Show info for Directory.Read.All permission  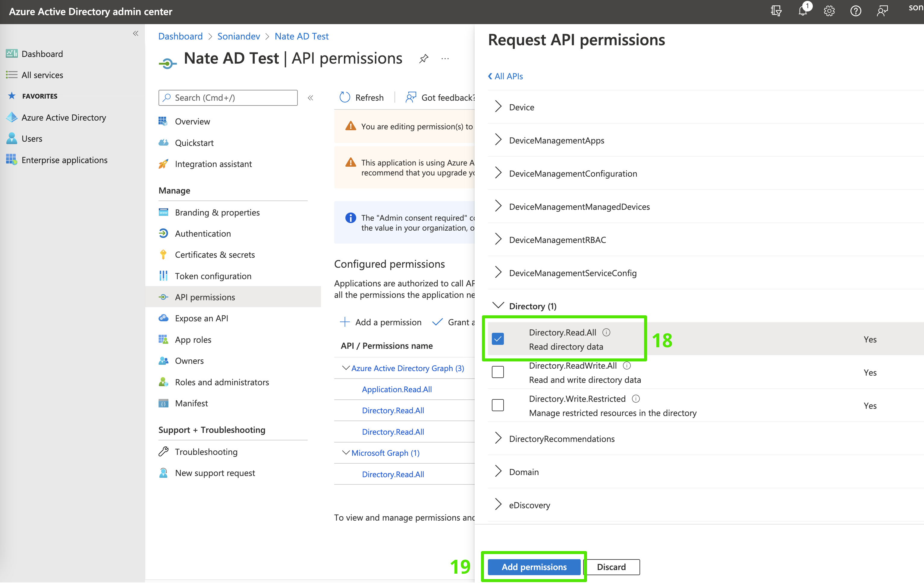(x=606, y=332)
